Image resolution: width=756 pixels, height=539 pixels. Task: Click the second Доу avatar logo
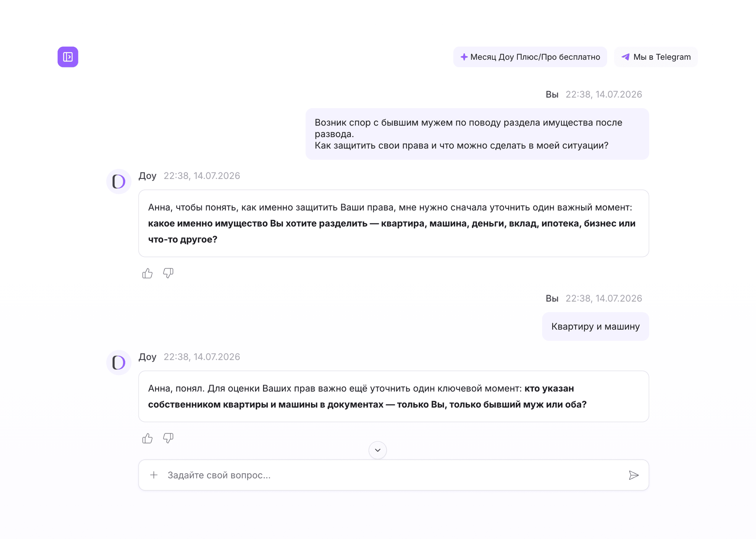[x=119, y=362]
